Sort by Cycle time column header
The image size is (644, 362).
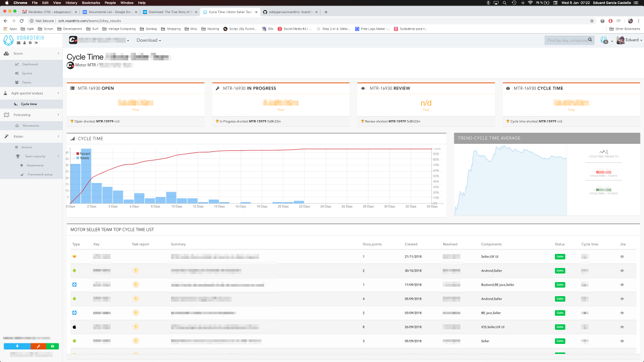click(x=590, y=244)
